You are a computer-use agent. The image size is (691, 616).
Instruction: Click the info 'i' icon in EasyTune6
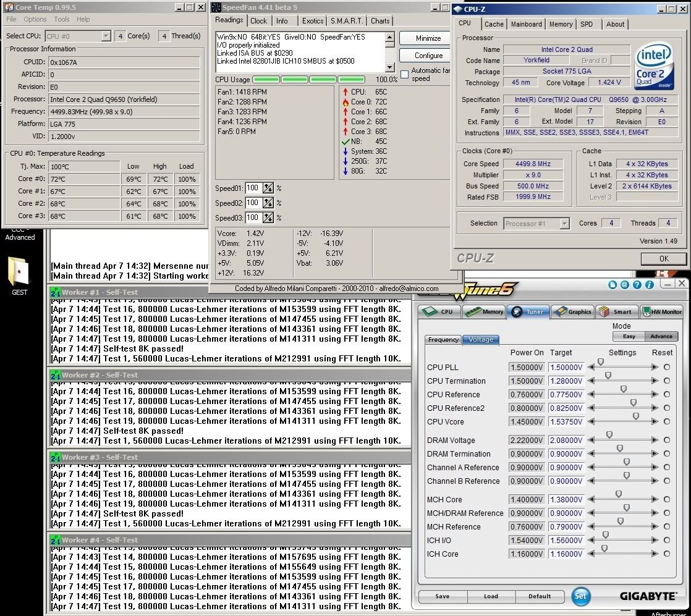[x=649, y=285]
